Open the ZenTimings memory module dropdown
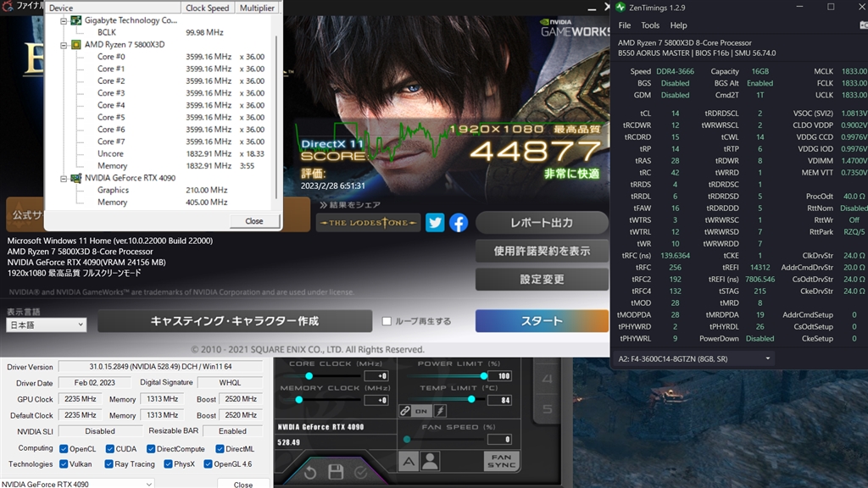The width and height of the screenshot is (868, 488). point(694,358)
